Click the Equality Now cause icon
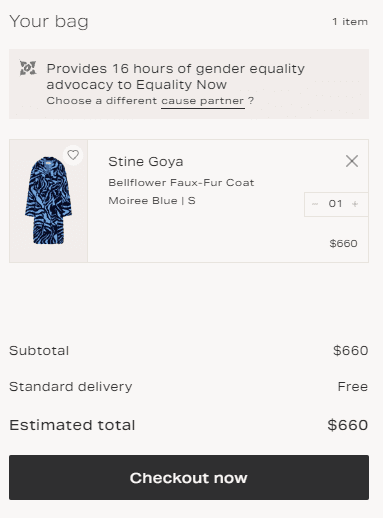 [28, 68]
